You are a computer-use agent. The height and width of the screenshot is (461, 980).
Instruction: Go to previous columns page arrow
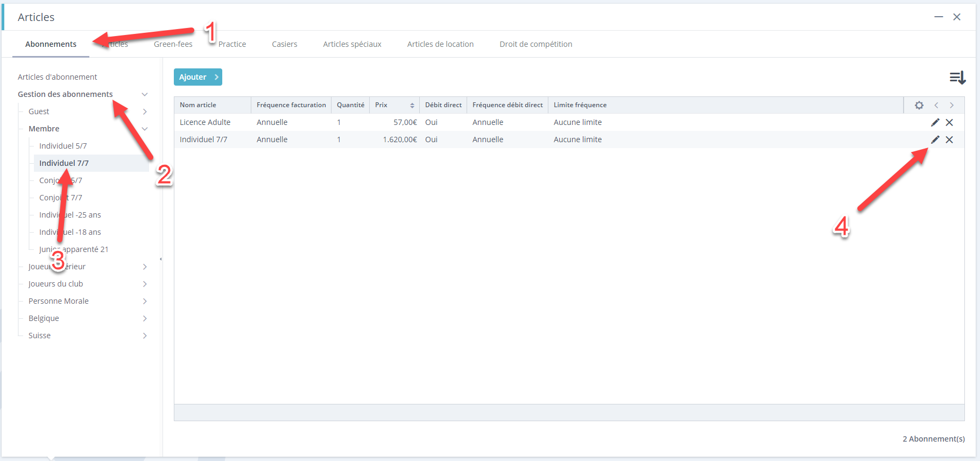(936, 105)
